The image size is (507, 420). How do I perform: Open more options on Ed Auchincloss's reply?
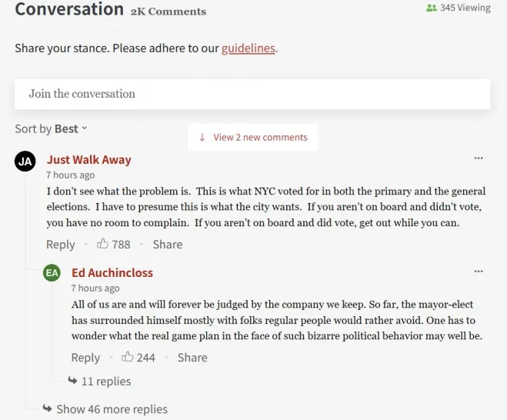point(479,272)
